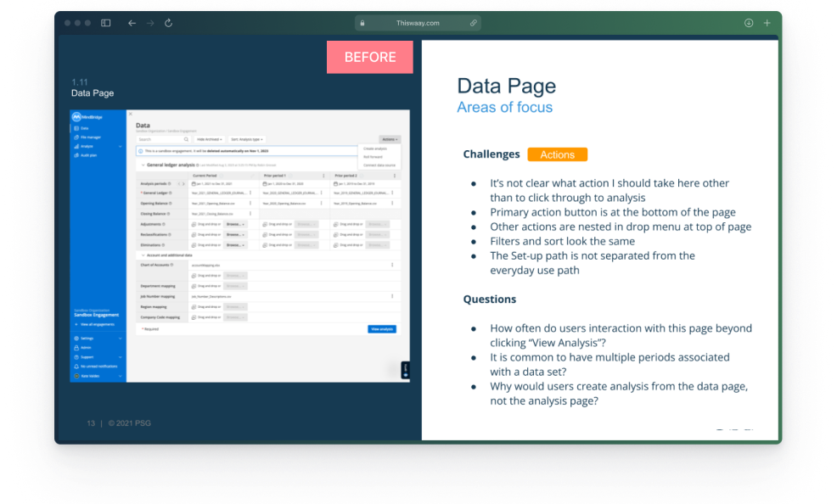
Task: Collapse the Account and additional data section
Action: [143, 255]
